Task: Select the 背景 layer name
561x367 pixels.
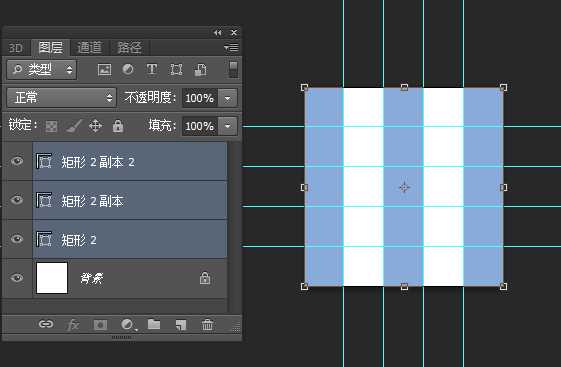Action: 92,278
